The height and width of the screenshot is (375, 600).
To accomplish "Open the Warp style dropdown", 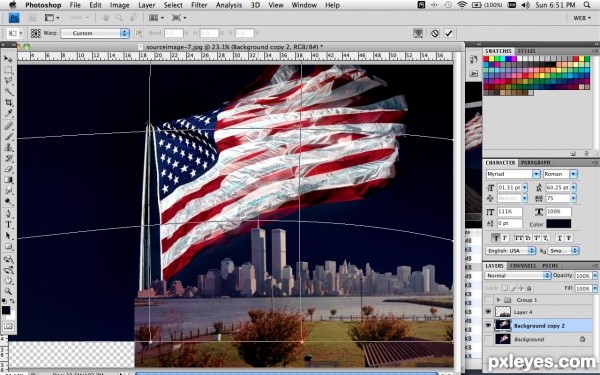I will click(x=95, y=33).
